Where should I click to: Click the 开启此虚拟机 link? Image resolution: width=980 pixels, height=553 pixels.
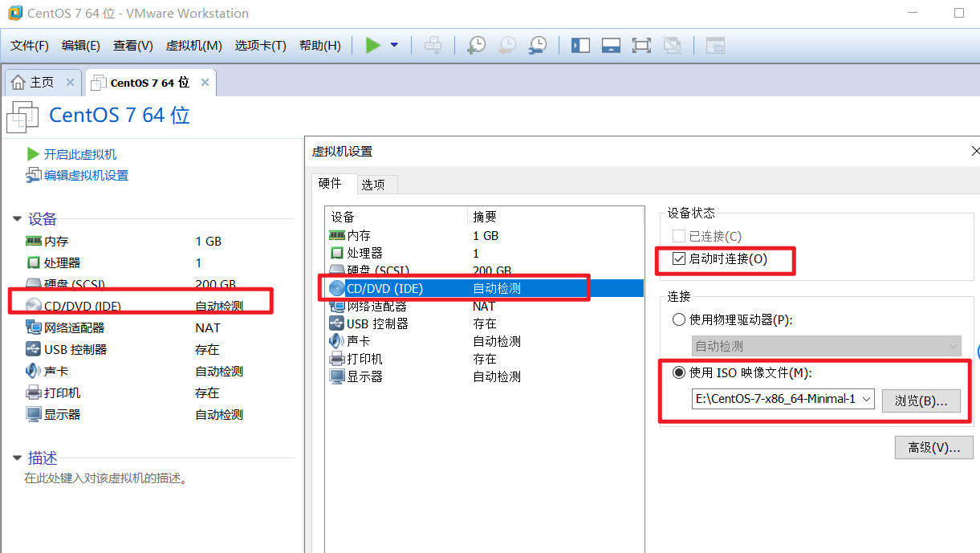tap(80, 154)
